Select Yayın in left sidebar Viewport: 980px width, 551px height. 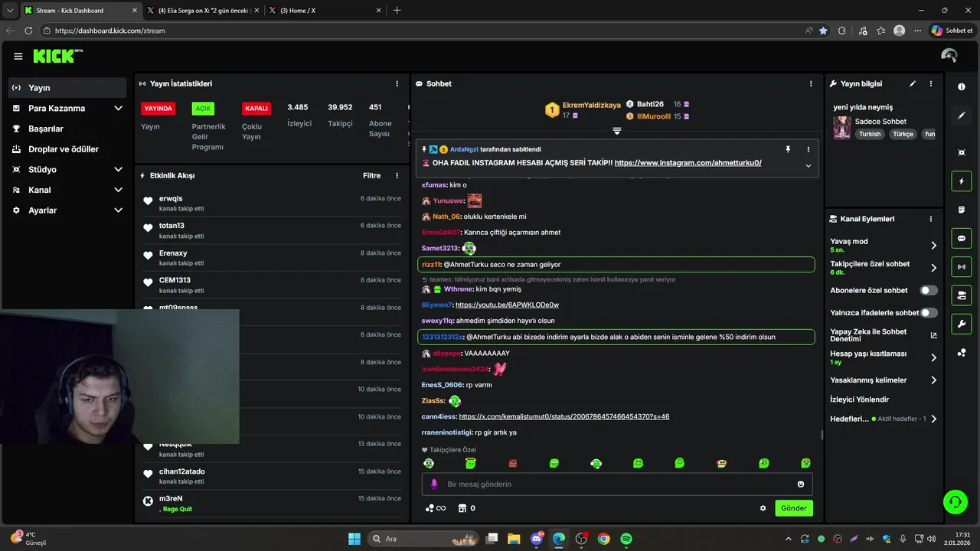67,88
